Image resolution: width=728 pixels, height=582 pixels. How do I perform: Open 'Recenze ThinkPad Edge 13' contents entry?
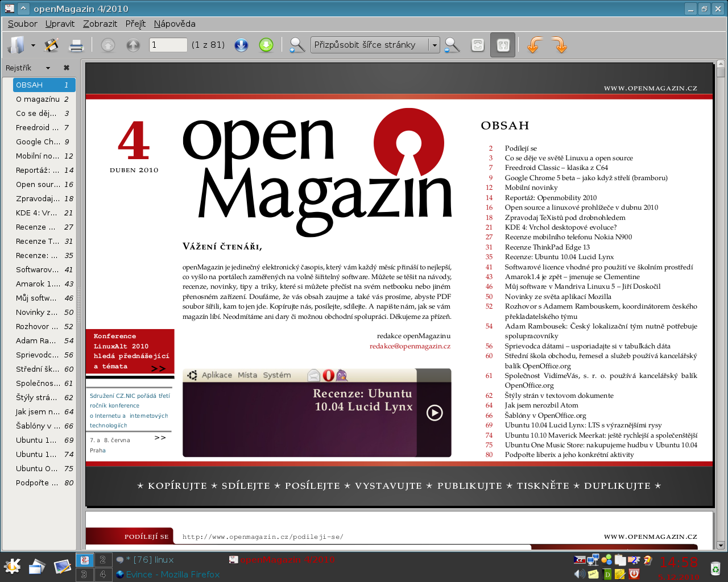(x=547, y=247)
